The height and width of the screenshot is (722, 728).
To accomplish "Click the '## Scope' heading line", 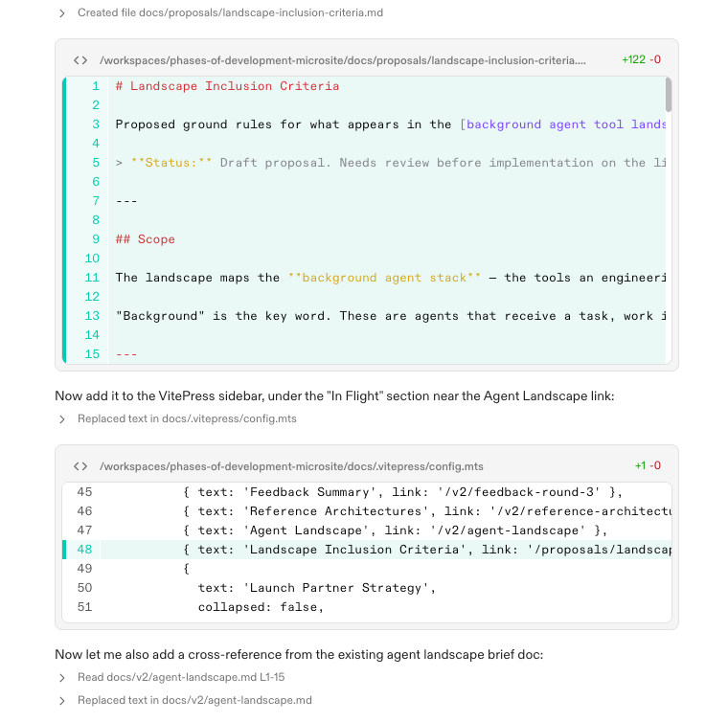I will [145, 239].
